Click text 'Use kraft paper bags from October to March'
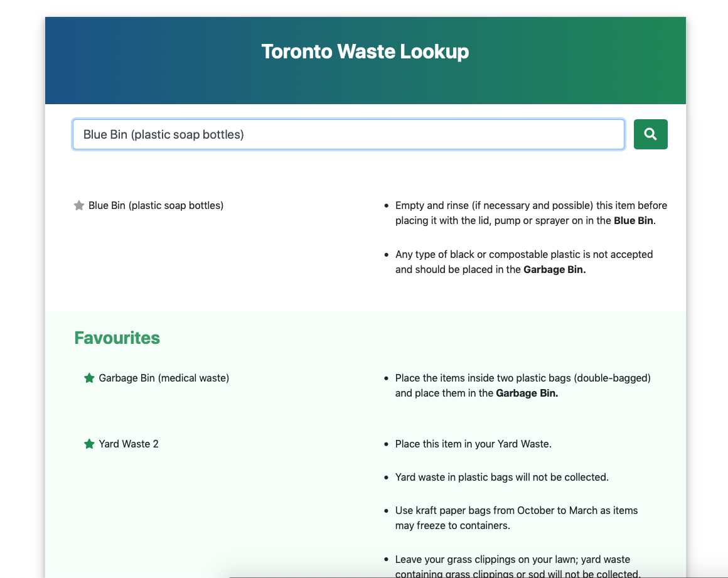 click(517, 518)
